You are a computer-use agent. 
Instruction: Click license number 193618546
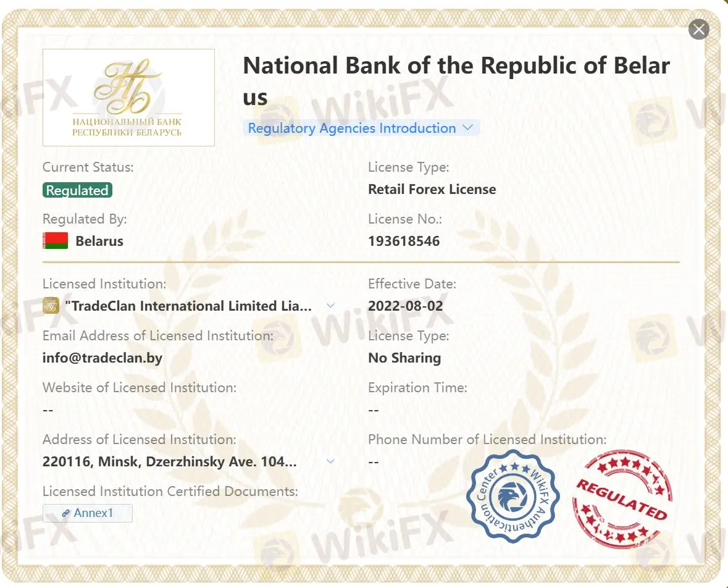pyautogui.click(x=404, y=241)
